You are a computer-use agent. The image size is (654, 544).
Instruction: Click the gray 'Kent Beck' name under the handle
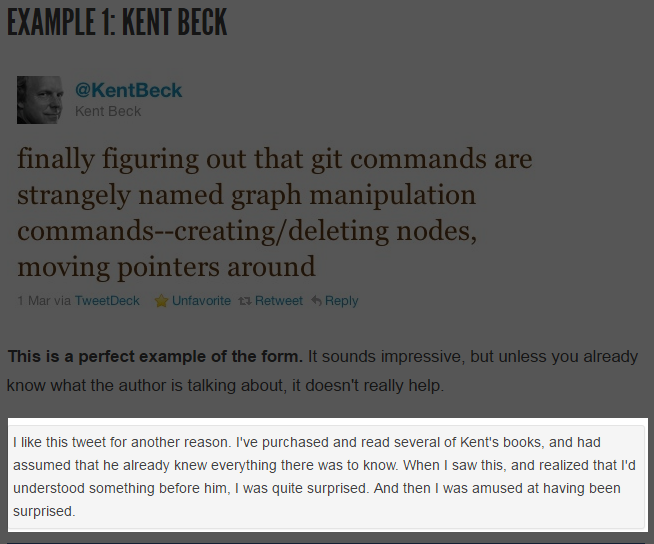[108, 111]
